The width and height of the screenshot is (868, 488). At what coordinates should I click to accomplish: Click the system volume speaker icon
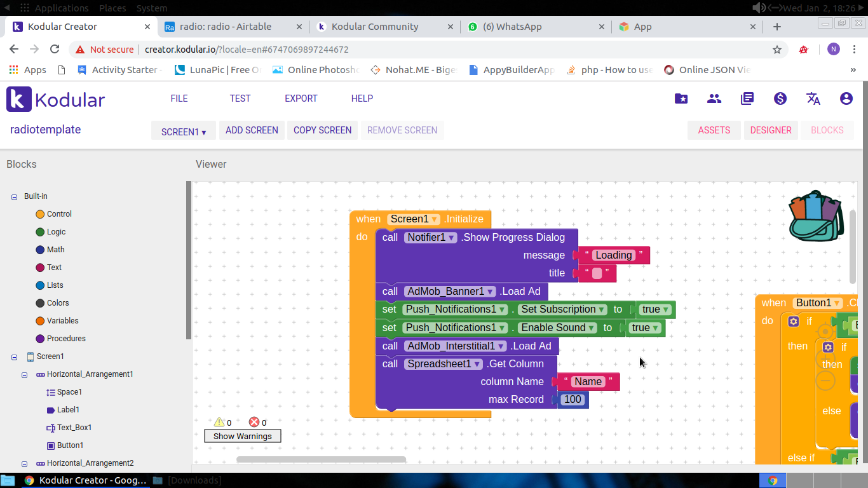pyautogui.click(x=759, y=8)
